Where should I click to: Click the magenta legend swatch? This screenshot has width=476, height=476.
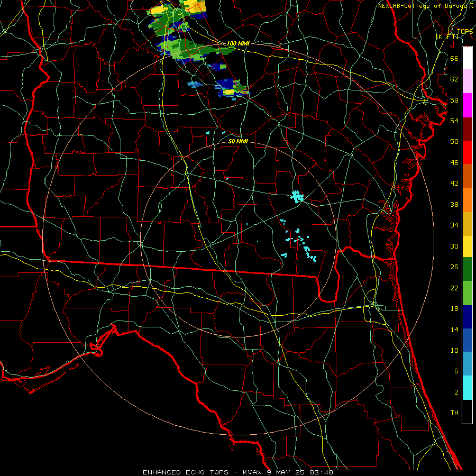(x=467, y=105)
